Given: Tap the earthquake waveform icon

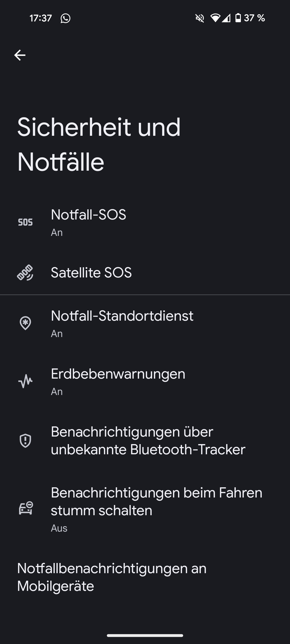Looking at the screenshot, I should [x=25, y=381].
